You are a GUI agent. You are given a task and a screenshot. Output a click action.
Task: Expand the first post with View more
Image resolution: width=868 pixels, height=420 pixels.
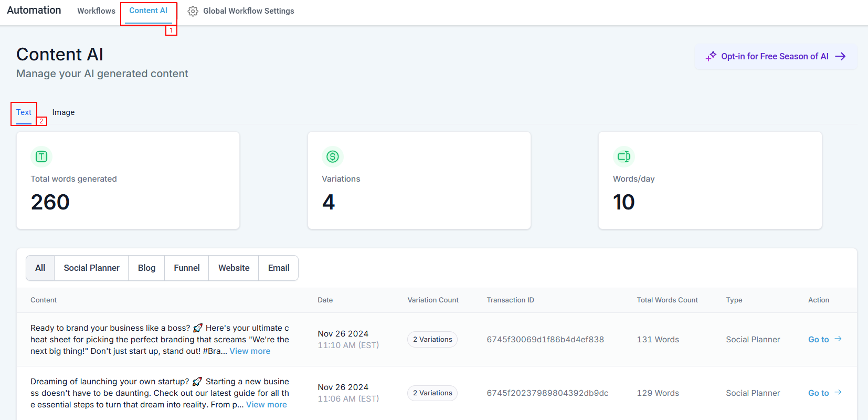250,351
